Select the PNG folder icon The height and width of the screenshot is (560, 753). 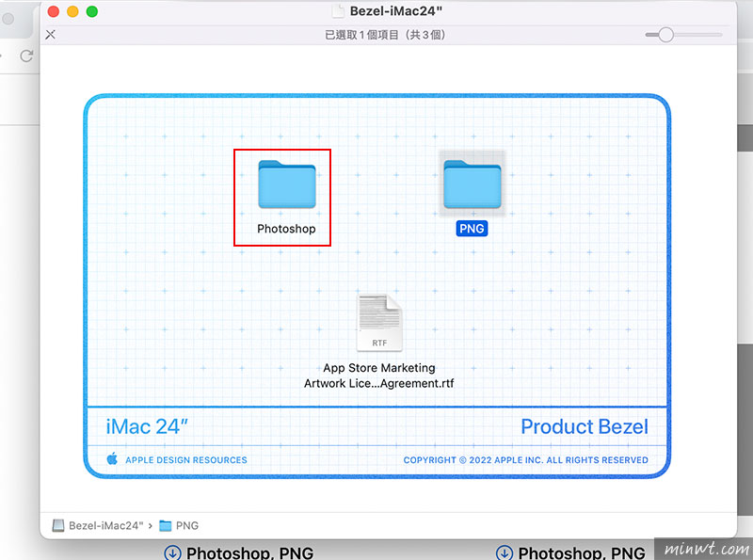(473, 184)
